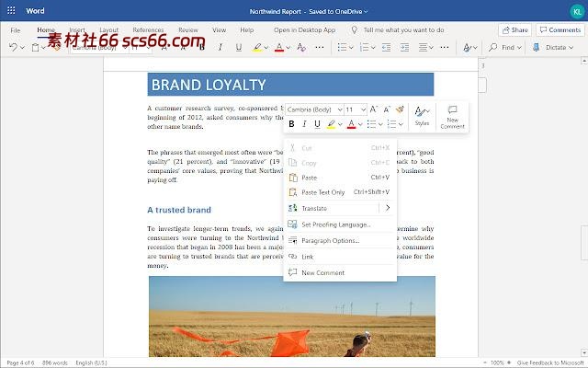Click the grow font size icon

(x=375, y=109)
